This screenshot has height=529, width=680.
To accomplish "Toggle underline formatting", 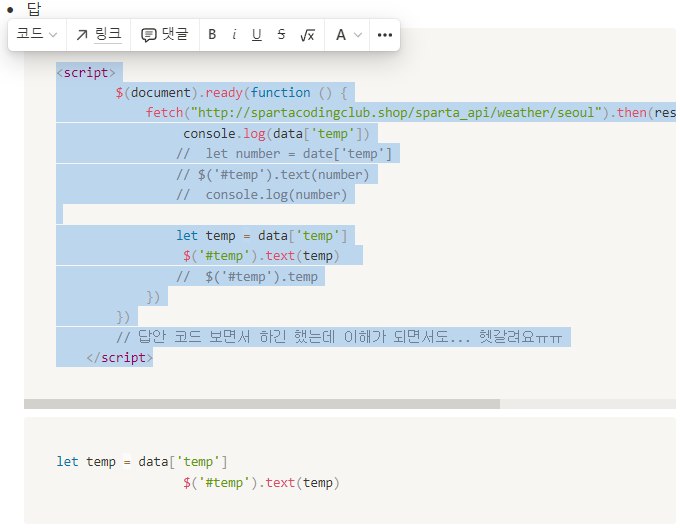I will 257,35.
